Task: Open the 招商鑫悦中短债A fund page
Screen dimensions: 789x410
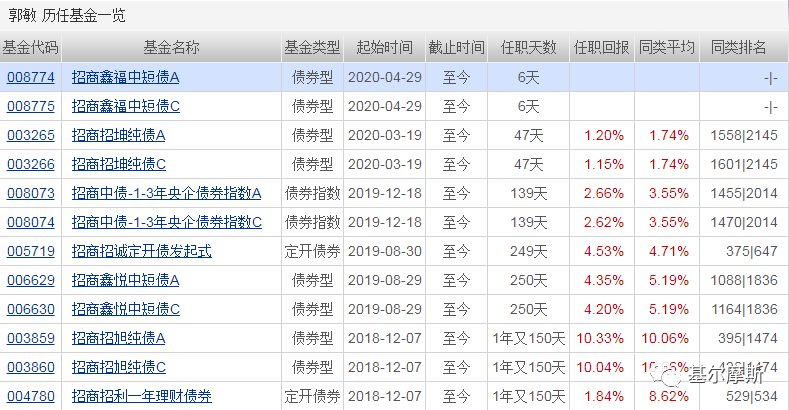Action: point(125,280)
